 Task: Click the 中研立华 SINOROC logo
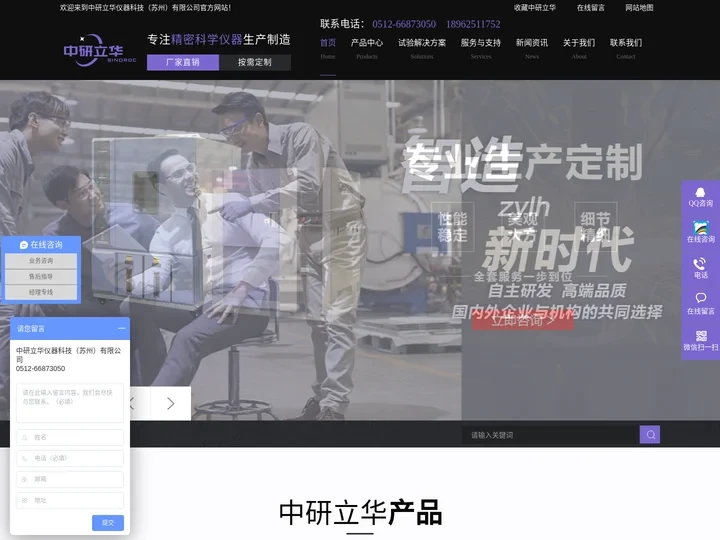tap(100, 51)
